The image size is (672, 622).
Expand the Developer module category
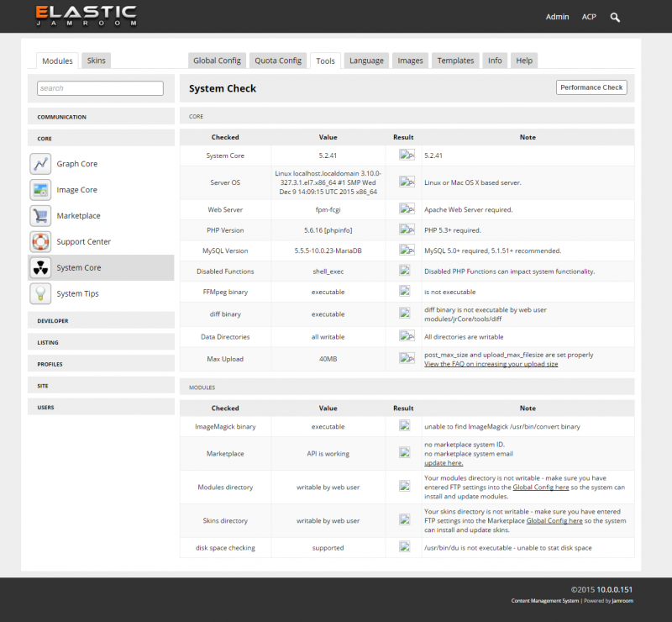click(53, 321)
